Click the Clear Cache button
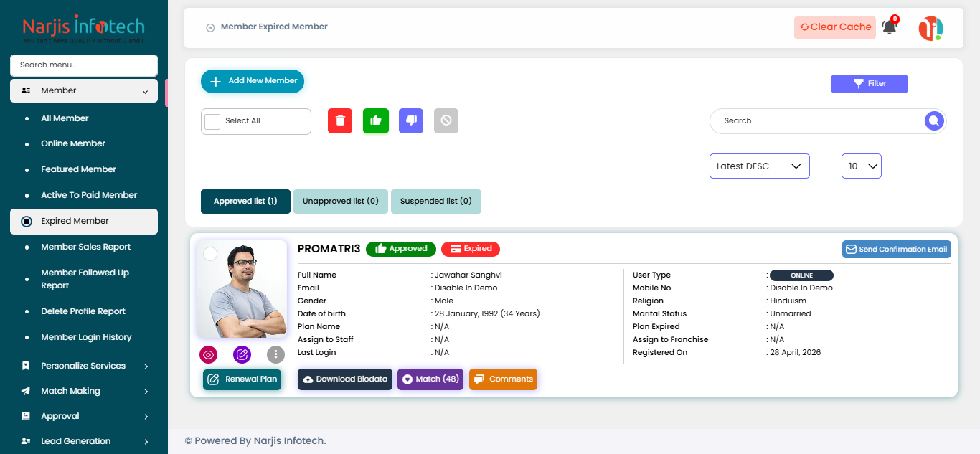980x454 pixels. point(835,27)
